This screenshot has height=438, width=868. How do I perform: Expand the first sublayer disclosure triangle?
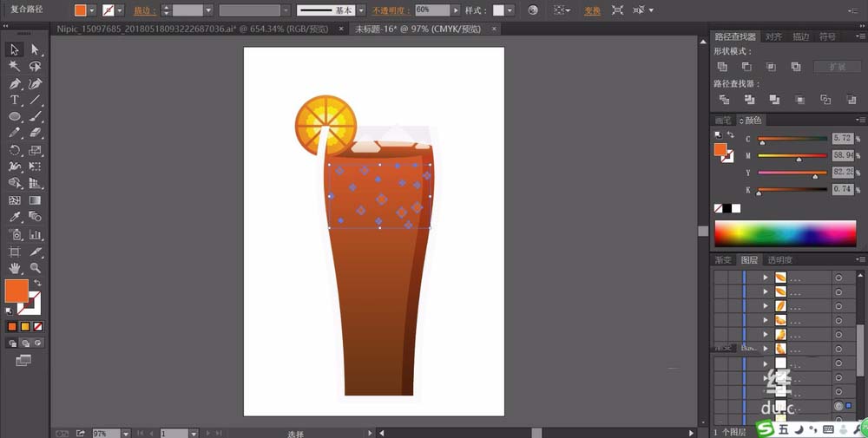point(766,277)
